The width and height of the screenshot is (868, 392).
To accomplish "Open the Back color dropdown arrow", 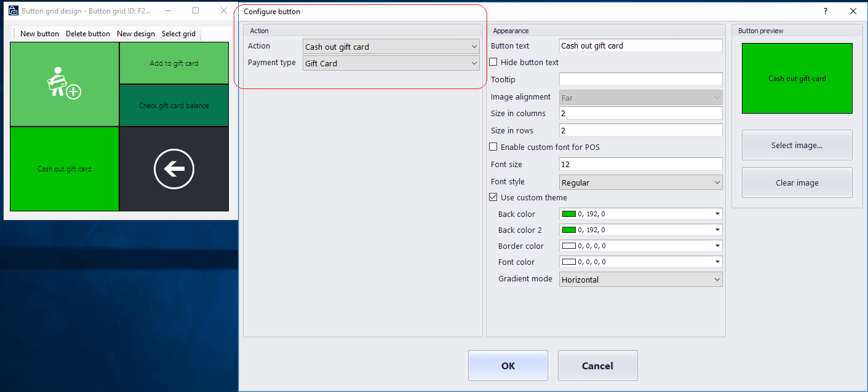I will click(x=717, y=214).
